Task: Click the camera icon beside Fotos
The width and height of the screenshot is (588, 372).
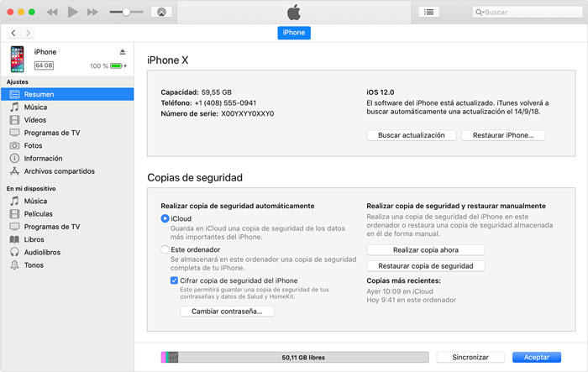Action: pyautogui.click(x=14, y=145)
